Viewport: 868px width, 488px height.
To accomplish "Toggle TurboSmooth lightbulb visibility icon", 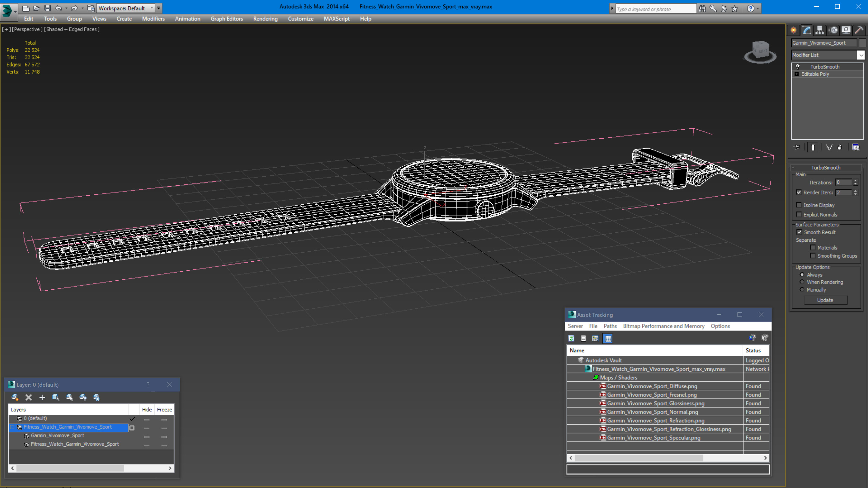I will (x=798, y=66).
